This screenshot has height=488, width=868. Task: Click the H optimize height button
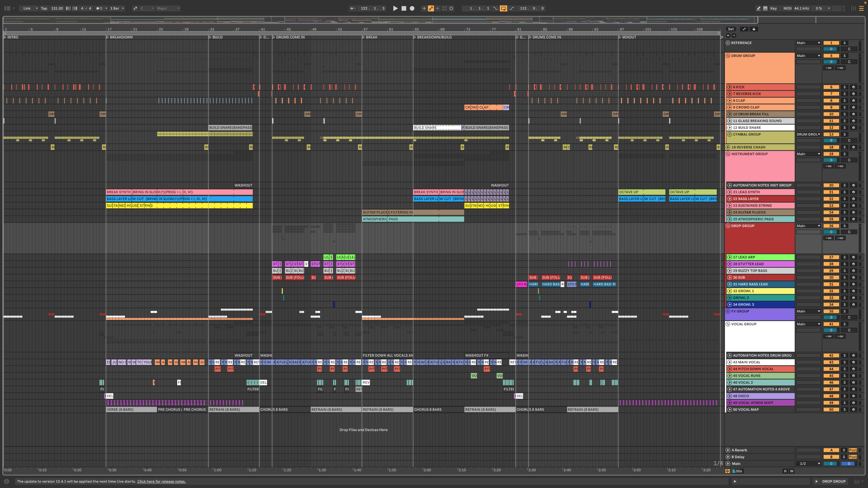[x=785, y=471]
